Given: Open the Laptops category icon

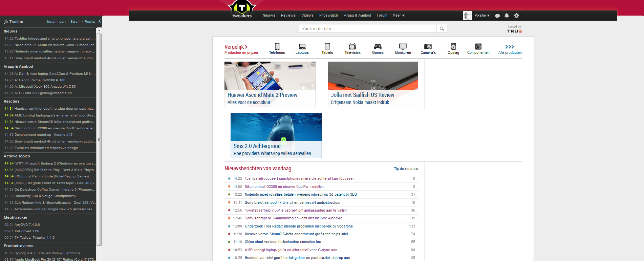Looking at the screenshot, I should coord(302,46).
